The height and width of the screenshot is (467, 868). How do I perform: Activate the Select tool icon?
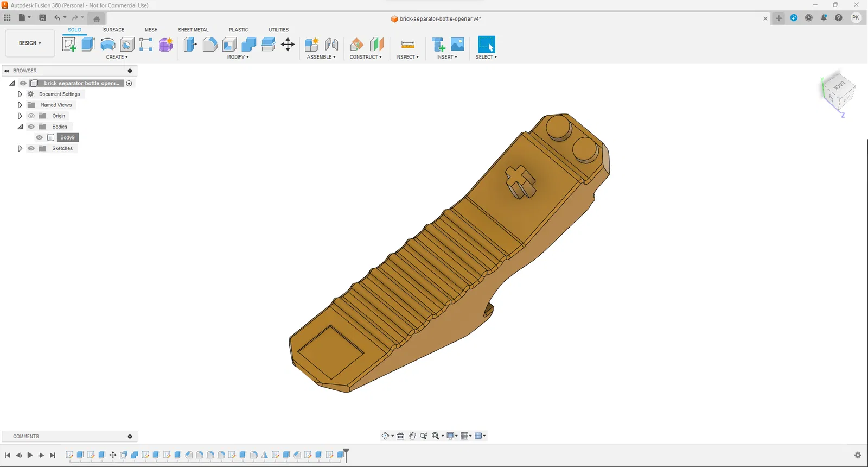(x=486, y=45)
